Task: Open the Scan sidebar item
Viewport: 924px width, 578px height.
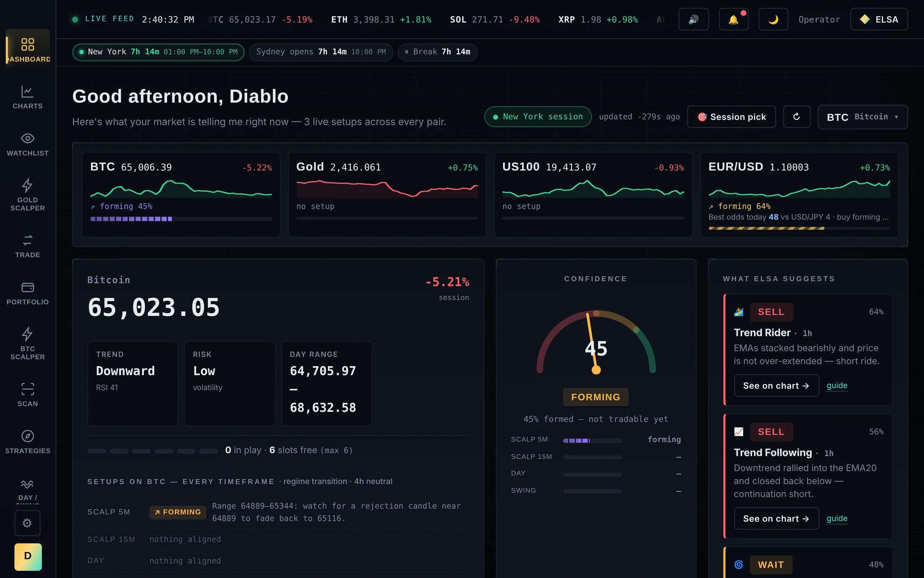Action: click(27, 395)
